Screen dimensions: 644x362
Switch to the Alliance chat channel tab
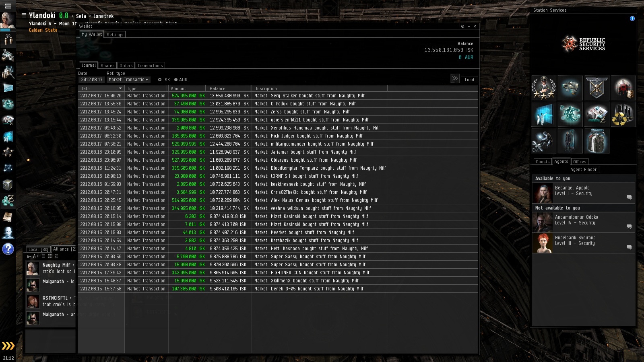(x=64, y=249)
